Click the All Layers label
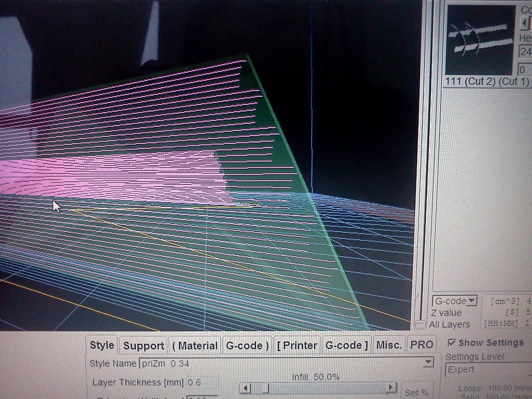 click(449, 324)
